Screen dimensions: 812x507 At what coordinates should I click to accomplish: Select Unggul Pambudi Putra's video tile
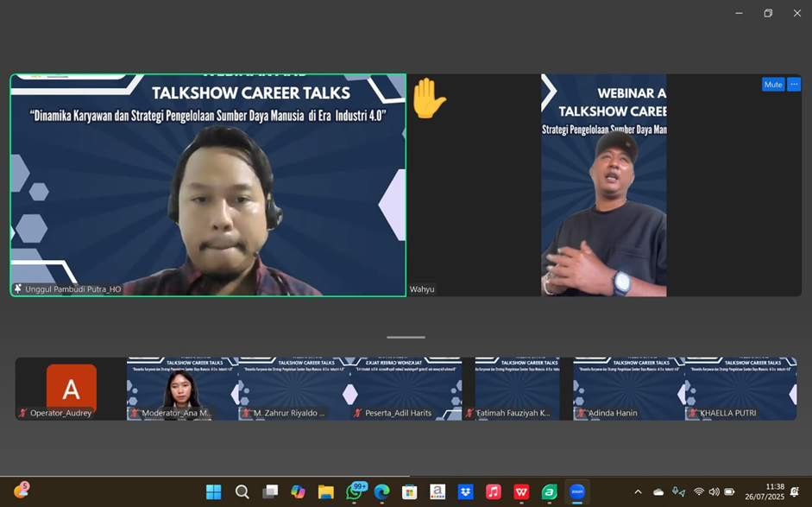pyautogui.click(x=208, y=185)
